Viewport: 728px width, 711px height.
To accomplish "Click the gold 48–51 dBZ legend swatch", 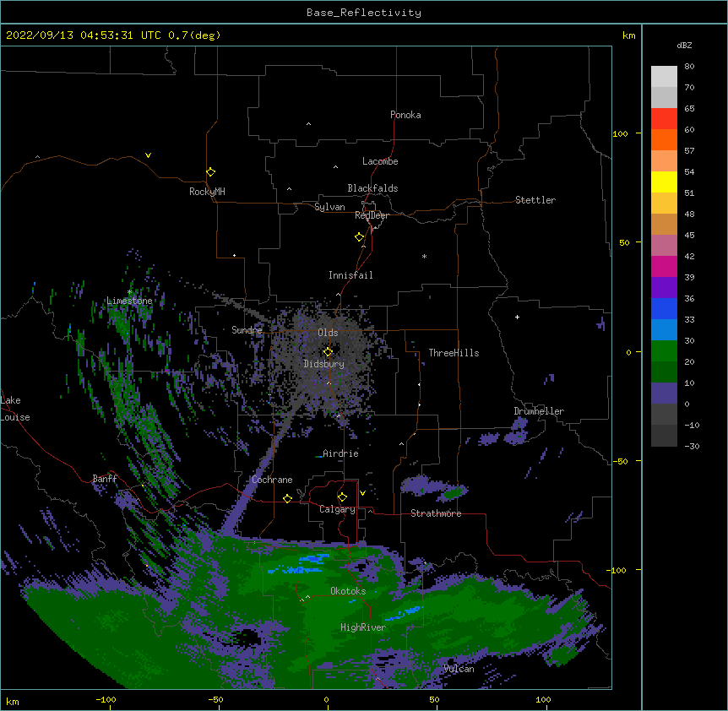I will pos(664,204).
